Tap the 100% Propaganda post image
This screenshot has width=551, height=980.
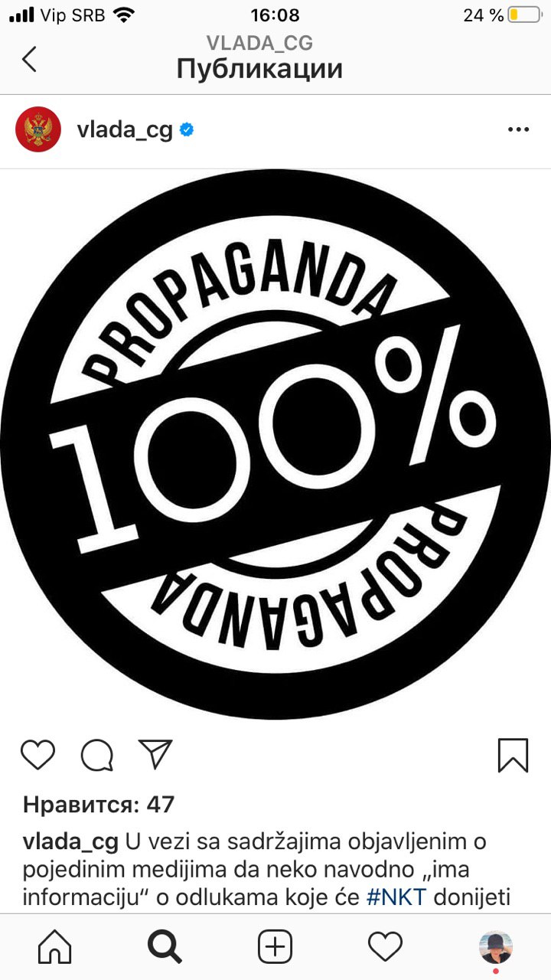[x=275, y=444]
